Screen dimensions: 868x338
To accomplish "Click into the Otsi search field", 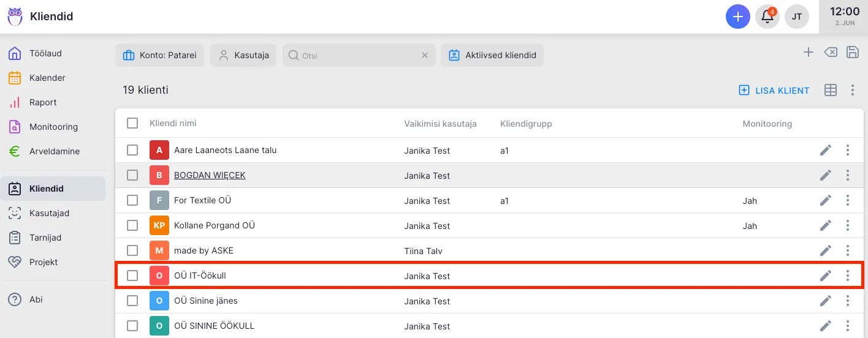I will [x=359, y=55].
